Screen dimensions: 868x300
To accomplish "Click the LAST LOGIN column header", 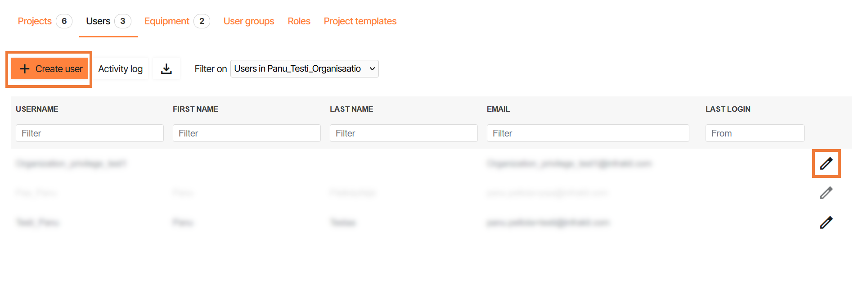I will (x=728, y=109).
